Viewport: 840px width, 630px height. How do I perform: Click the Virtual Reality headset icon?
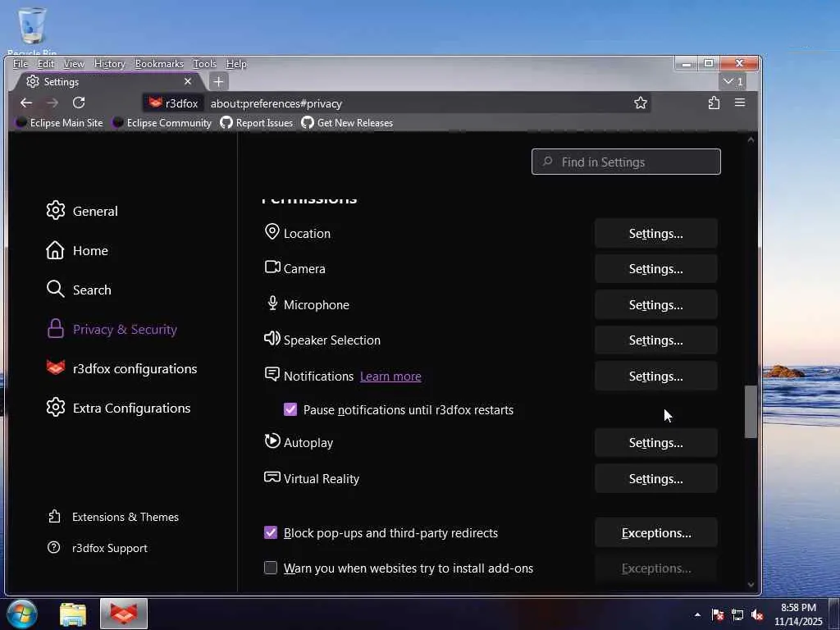click(x=272, y=477)
